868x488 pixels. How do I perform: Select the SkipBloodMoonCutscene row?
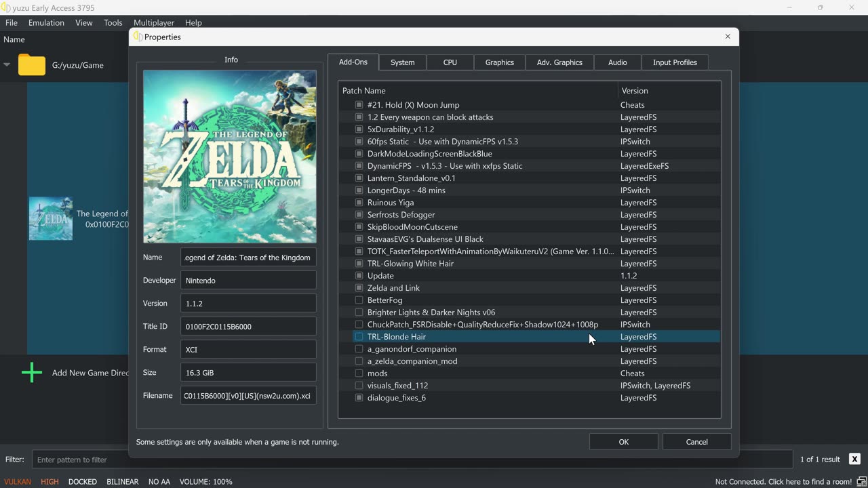click(529, 227)
